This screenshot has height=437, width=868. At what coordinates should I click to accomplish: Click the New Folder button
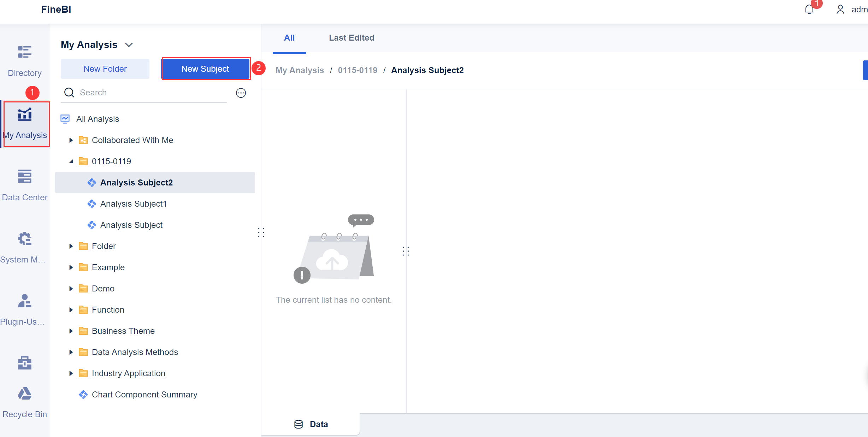(105, 69)
